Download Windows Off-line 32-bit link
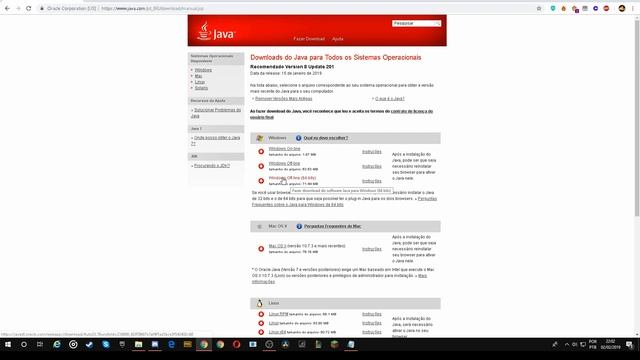 click(x=284, y=163)
